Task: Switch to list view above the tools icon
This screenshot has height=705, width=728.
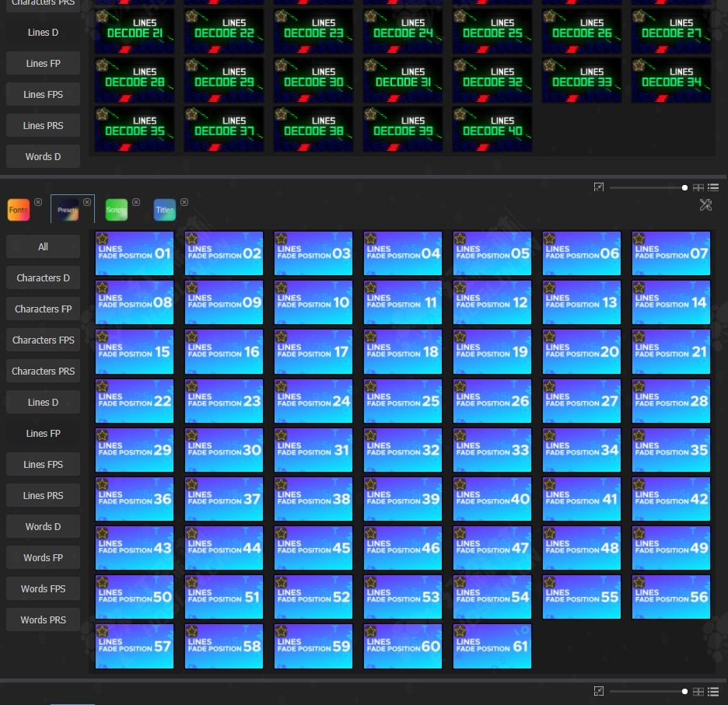Action: (x=713, y=187)
